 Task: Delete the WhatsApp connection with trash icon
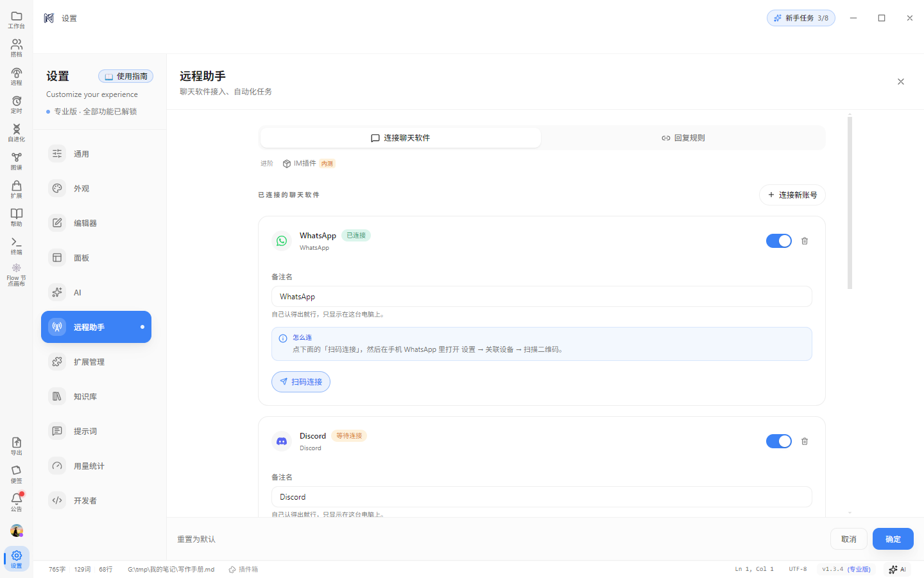click(805, 241)
